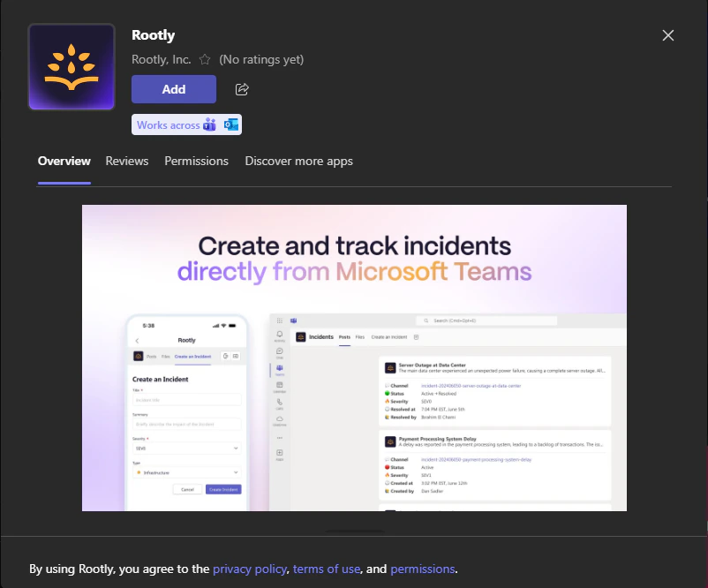The height and width of the screenshot is (588, 708).
Task: Click the Add button to install Rootly
Action: pyautogui.click(x=173, y=88)
